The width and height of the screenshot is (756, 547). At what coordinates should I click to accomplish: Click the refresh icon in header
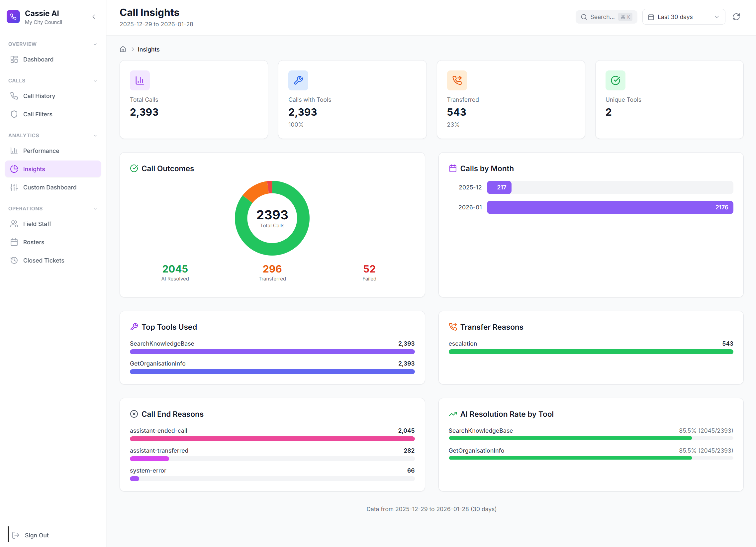[736, 17]
